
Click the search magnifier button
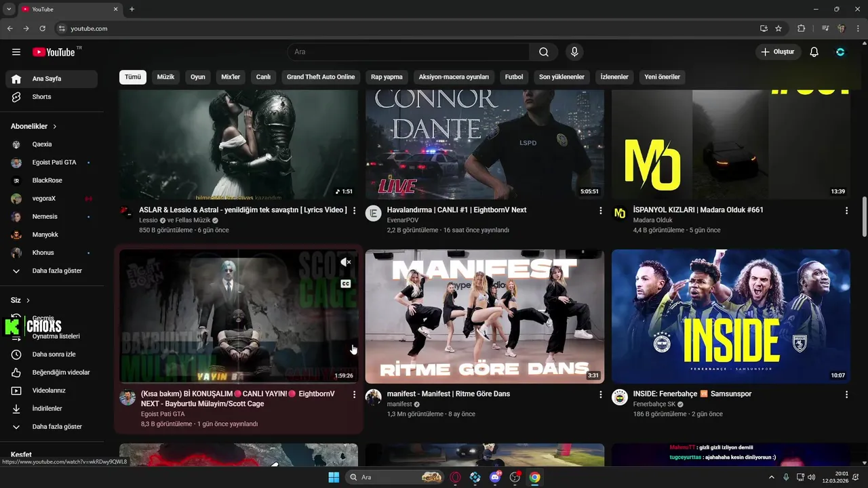click(x=544, y=52)
